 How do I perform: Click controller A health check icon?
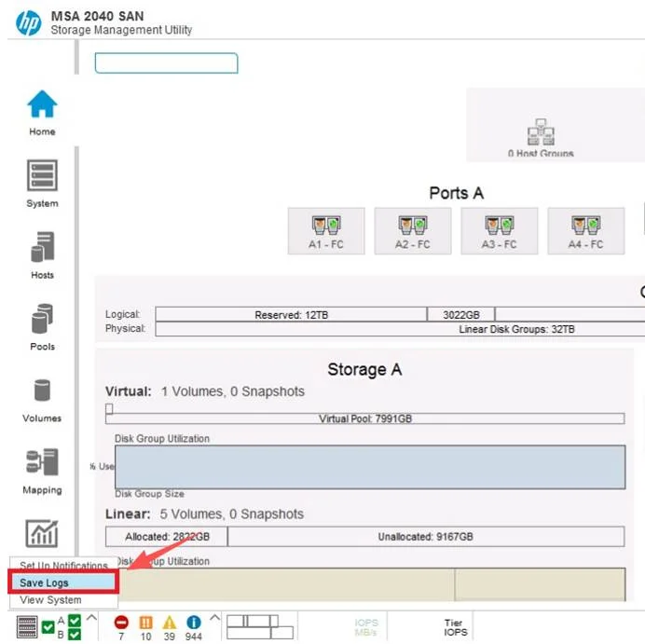click(x=75, y=621)
